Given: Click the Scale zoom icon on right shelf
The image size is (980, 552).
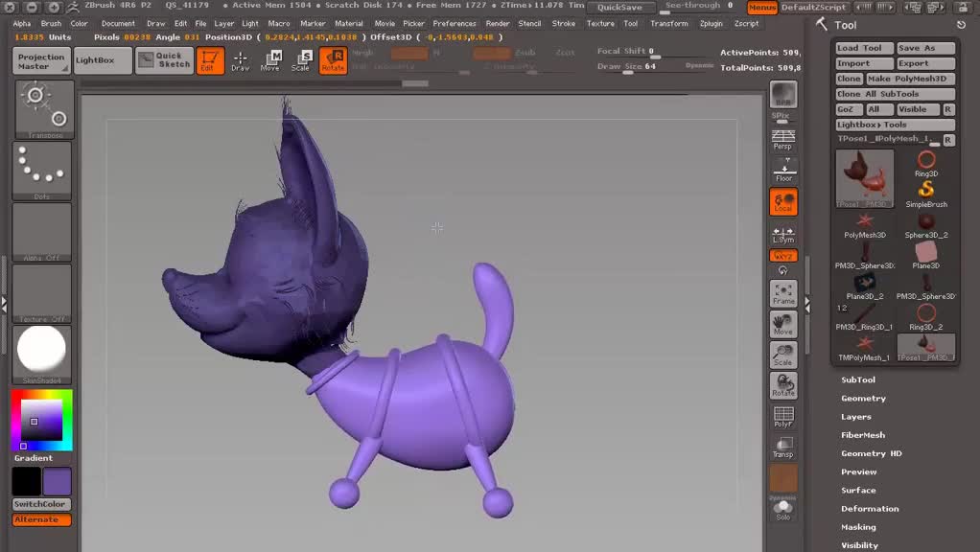Looking at the screenshot, I should pyautogui.click(x=783, y=355).
